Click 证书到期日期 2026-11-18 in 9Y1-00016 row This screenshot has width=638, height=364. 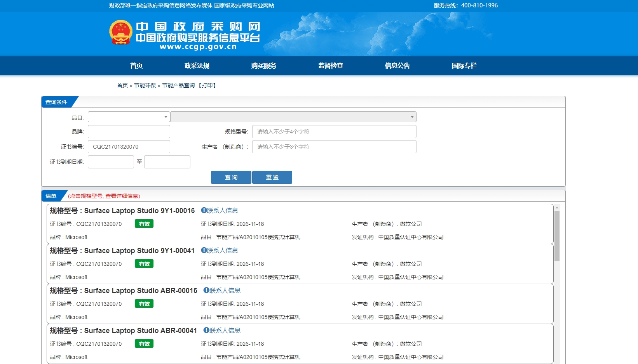[232, 224]
